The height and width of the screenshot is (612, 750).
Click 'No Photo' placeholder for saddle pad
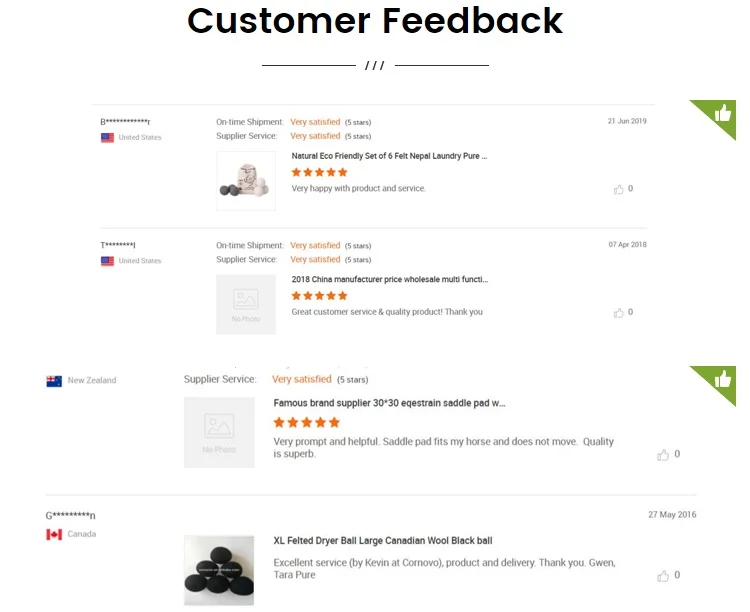219,432
